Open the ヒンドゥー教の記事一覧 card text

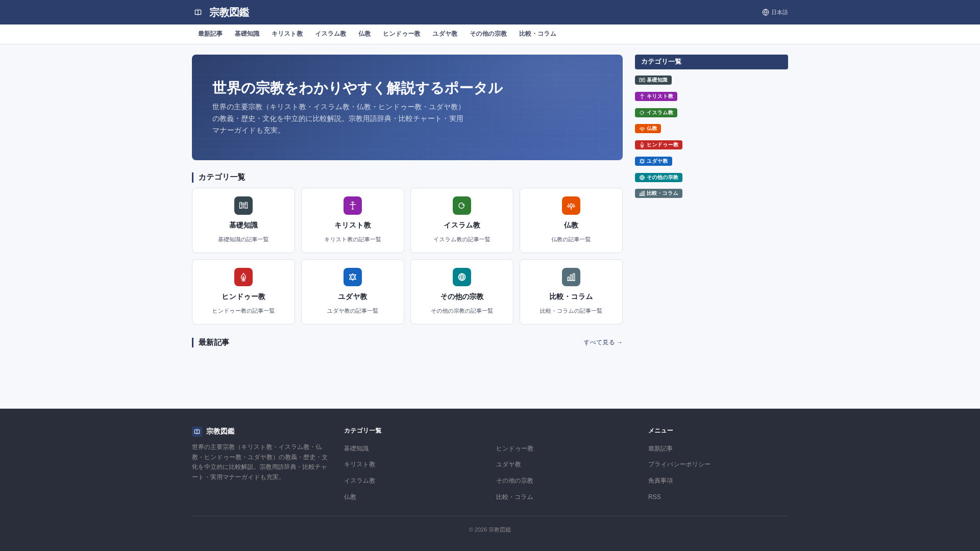pyautogui.click(x=243, y=311)
